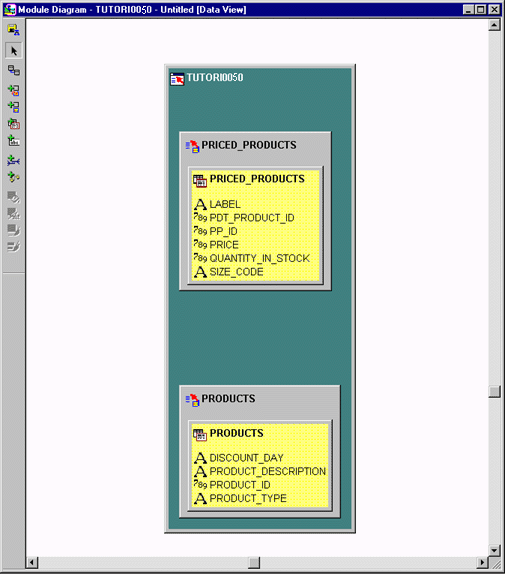Select the Create Table Usage tool
The height and width of the screenshot is (574, 505).
point(14,124)
